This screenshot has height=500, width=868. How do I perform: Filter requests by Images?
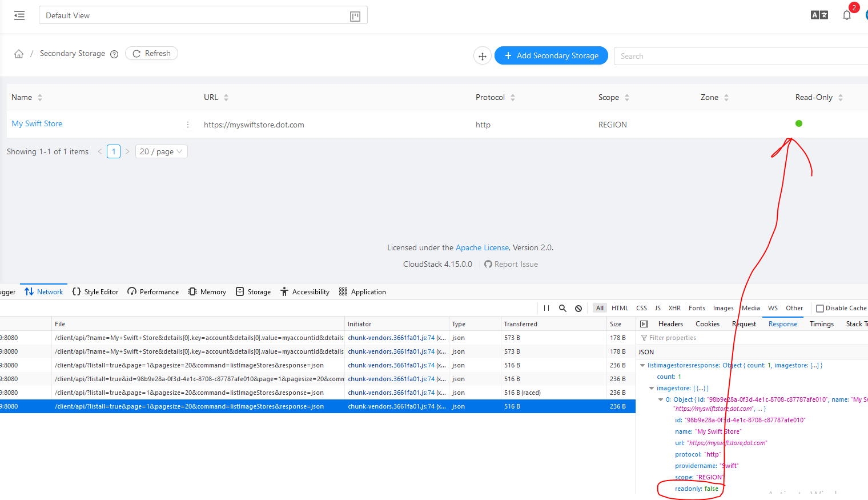click(724, 308)
